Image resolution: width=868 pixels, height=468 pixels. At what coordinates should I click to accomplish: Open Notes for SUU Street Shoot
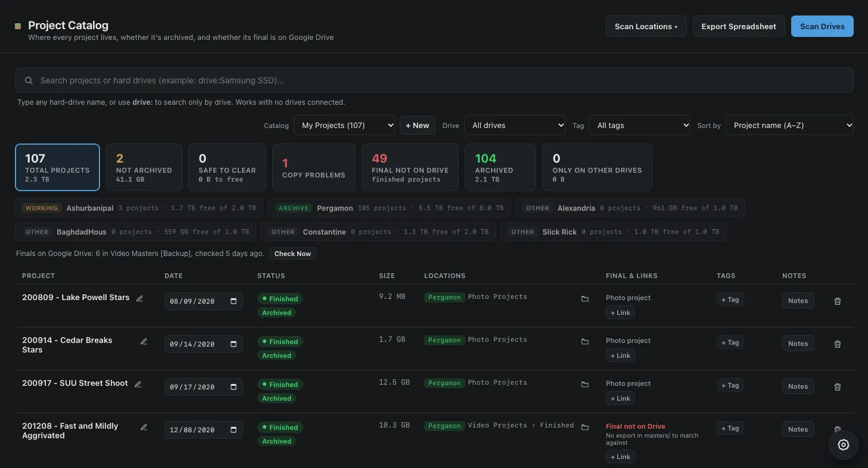pos(798,386)
